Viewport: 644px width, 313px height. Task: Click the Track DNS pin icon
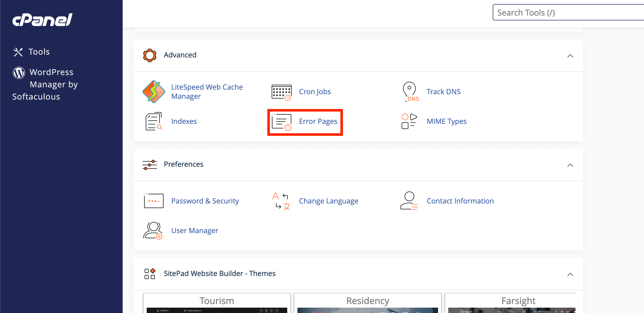pyautogui.click(x=411, y=92)
